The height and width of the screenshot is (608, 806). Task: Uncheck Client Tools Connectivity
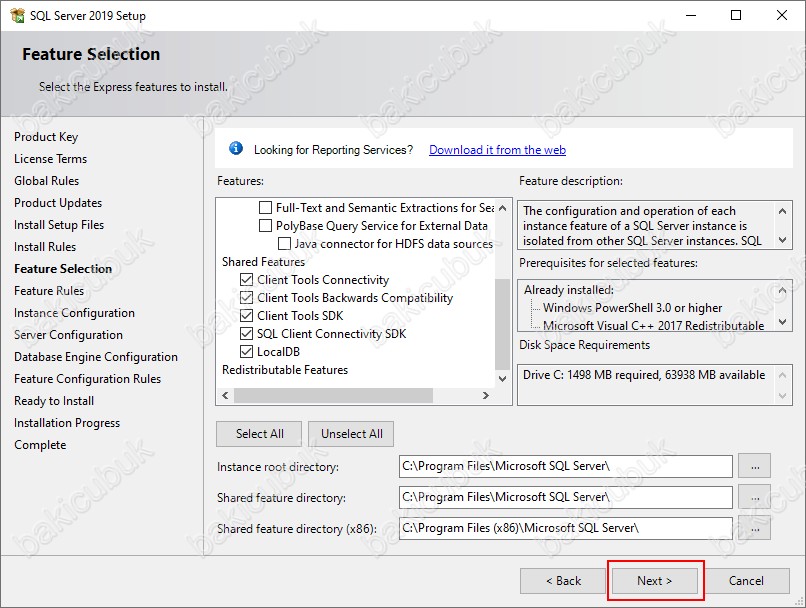247,280
